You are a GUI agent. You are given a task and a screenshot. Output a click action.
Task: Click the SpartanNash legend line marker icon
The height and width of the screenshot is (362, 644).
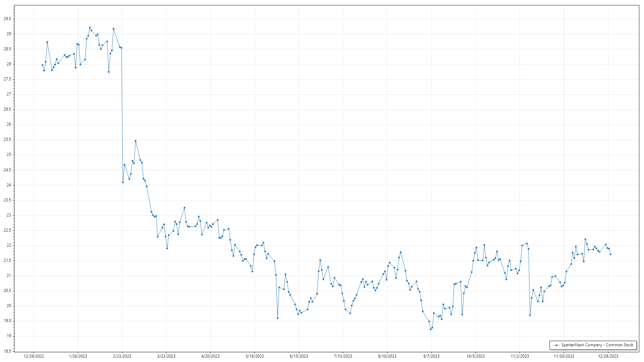(556, 345)
